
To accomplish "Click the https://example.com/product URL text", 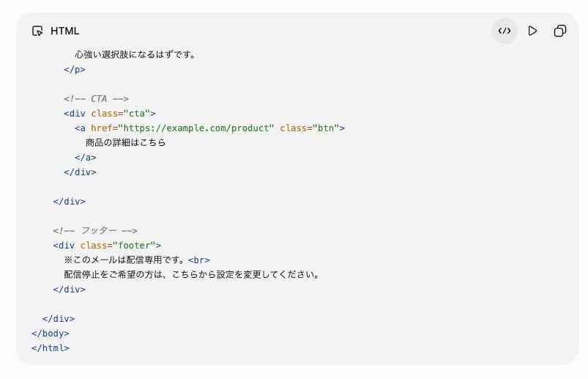I will click(196, 128).
